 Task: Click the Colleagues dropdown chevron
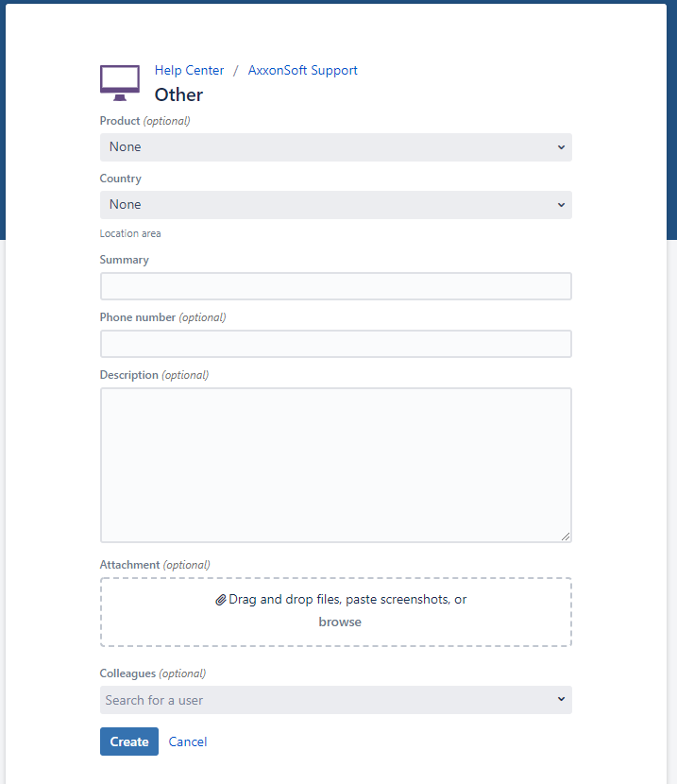(561, 700)
